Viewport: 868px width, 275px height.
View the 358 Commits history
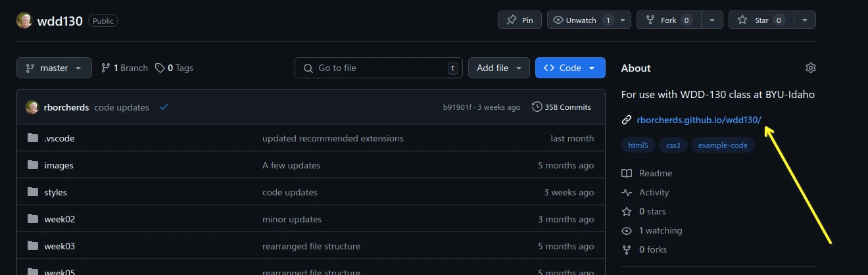(x=561, y=107)
